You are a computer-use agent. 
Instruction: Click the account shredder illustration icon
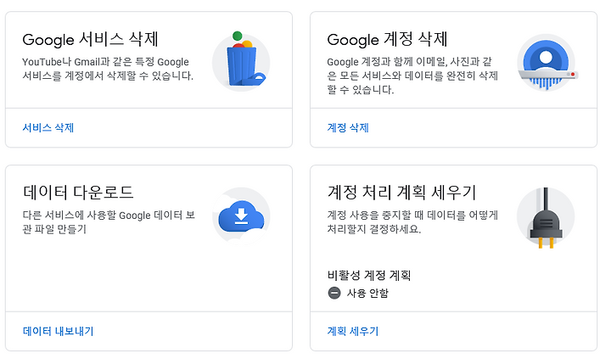(546, 62)
